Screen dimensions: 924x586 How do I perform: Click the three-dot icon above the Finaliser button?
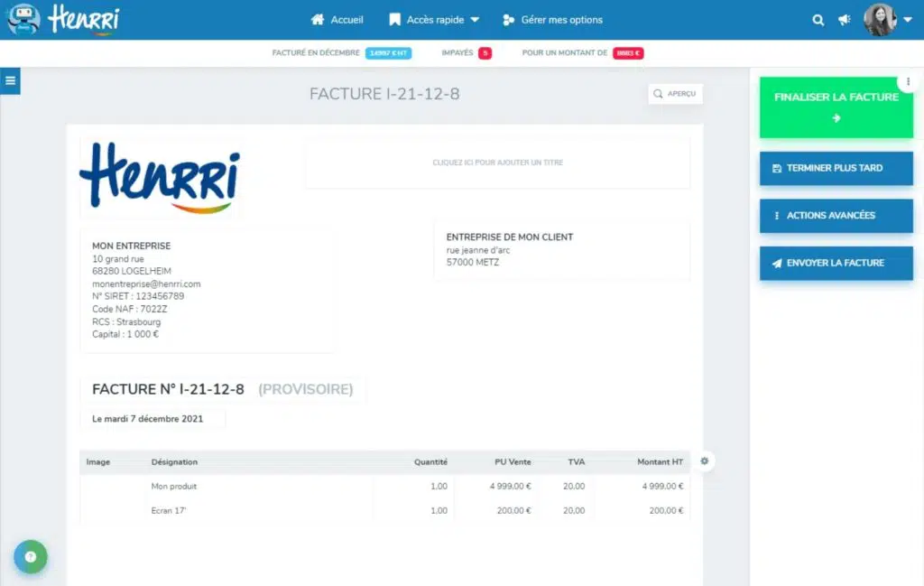(908, 81)
